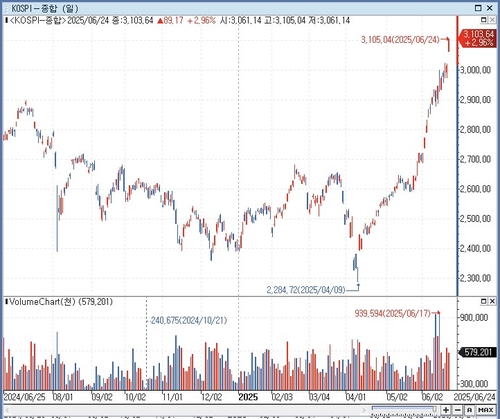The width and height of the screenshot is (500, 419).
Task: Click the A auto-scale button
Action: pyautogui.click(x=469, y=410)
